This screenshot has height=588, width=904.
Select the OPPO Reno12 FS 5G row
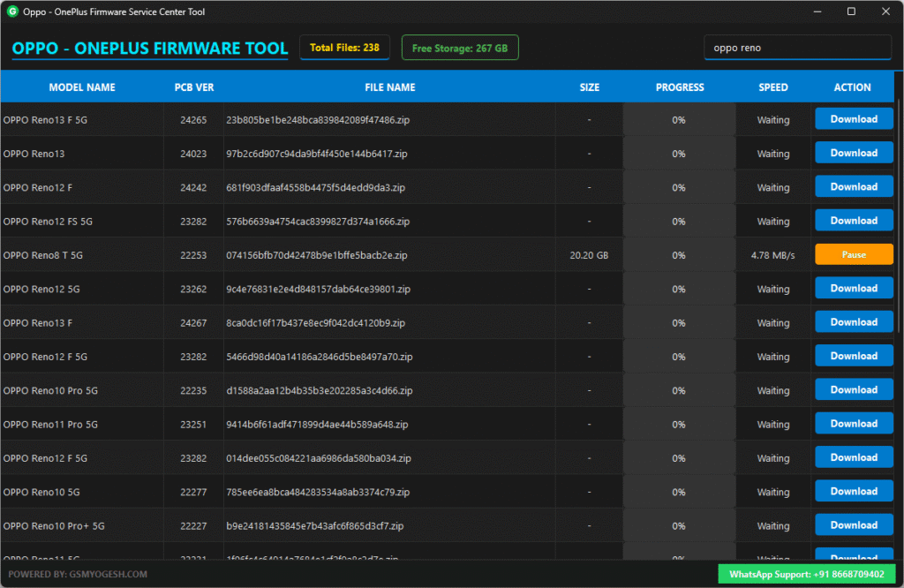265,221
